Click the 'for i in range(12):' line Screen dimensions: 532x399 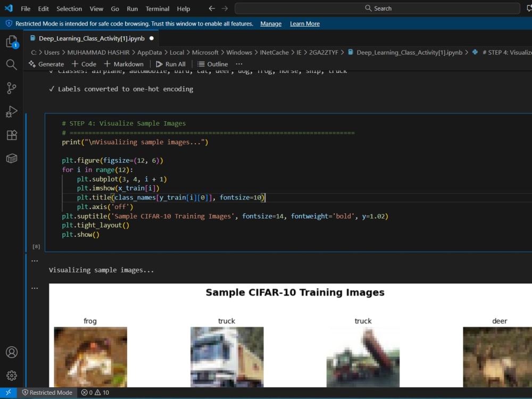pyautogui.click(x=97, y=170)
